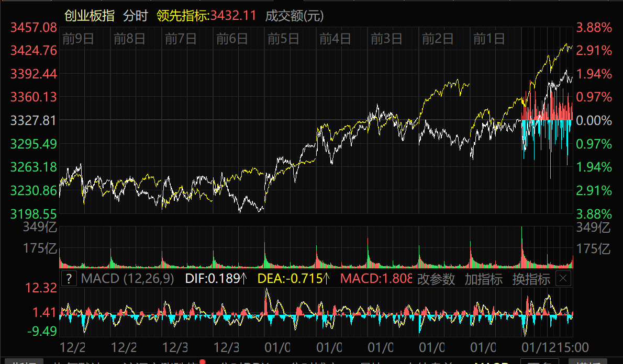
Task: Click the 0.00% mark on the right axis
Action: tap(594, 120)
